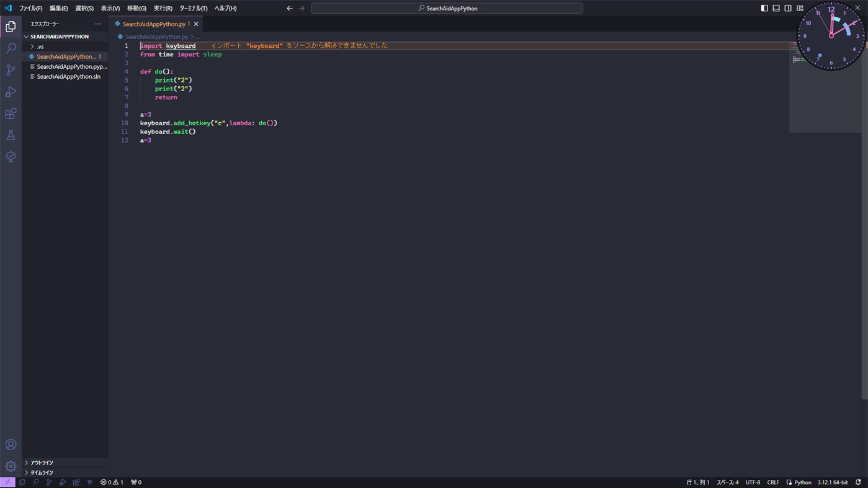The image size is (868, 488).
Task: Click SearchAidAppPython.py in the breadcrumb
Action: [156, 37]
